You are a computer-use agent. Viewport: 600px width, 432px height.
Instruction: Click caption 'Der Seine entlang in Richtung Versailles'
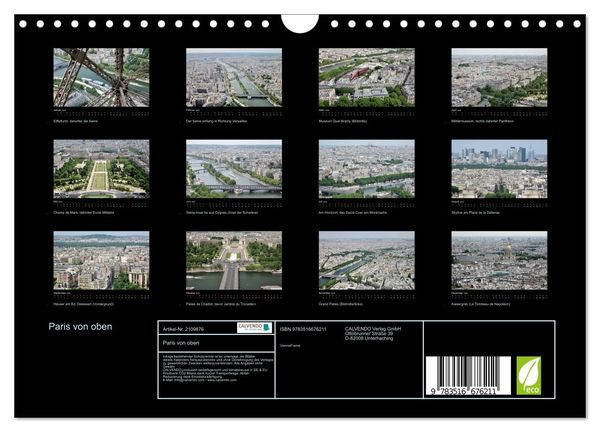[217, 121]
